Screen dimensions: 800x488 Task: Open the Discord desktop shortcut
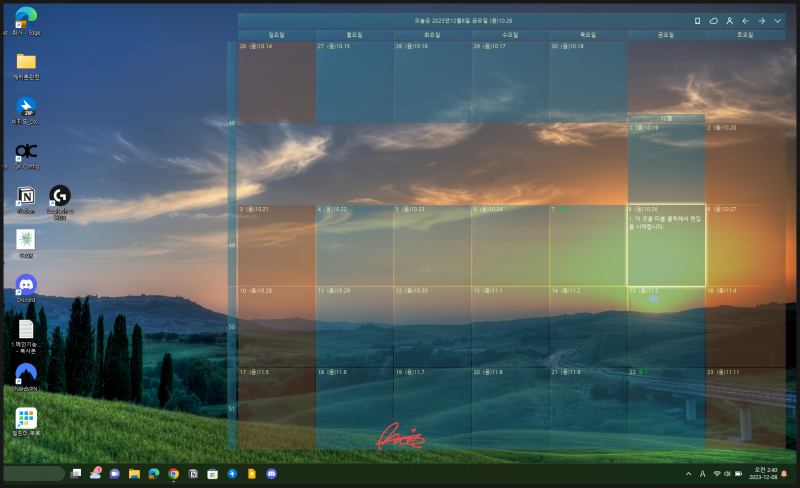[26, 288]
